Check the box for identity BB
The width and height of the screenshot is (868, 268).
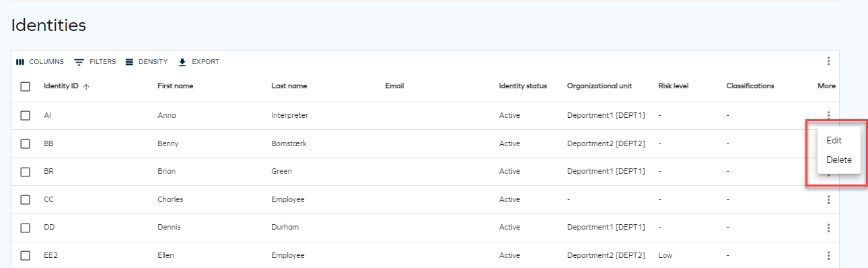point(26,143)
